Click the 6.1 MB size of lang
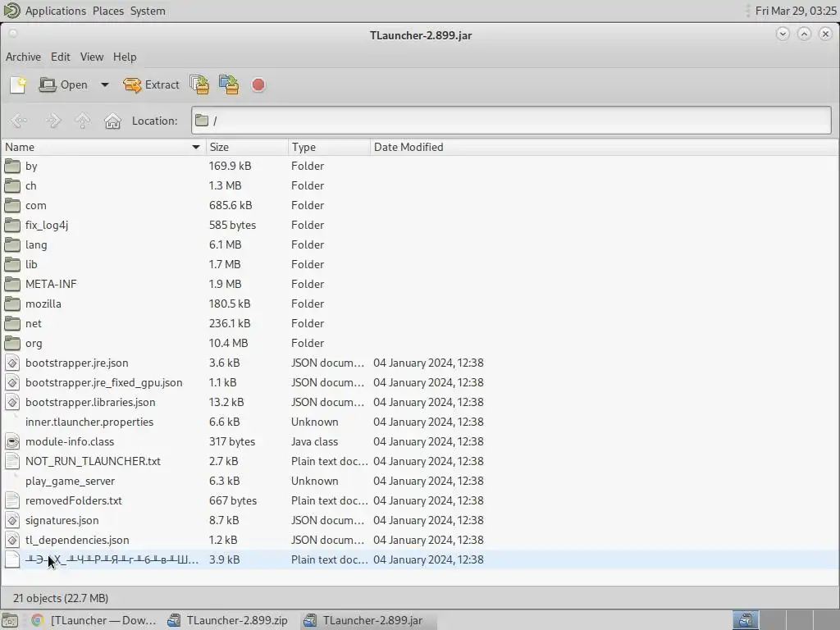This screenshot has height=630, width=840. [225, 244]
